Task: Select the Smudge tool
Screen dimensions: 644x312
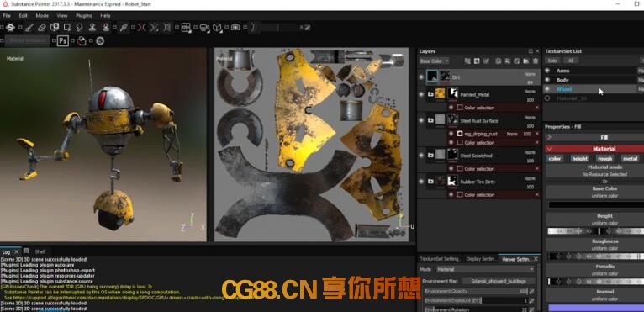Action: [80, 28]
